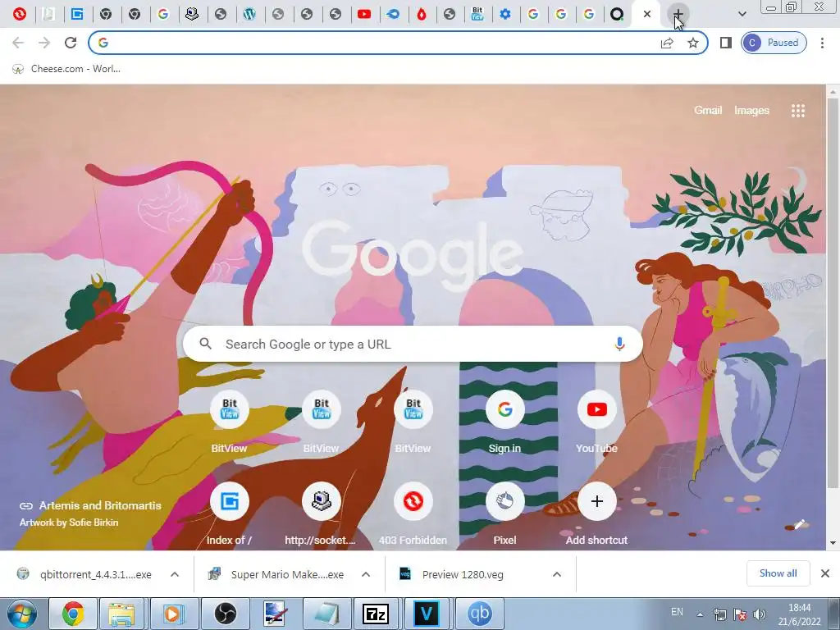Start voice search with microphone icon

619,344
